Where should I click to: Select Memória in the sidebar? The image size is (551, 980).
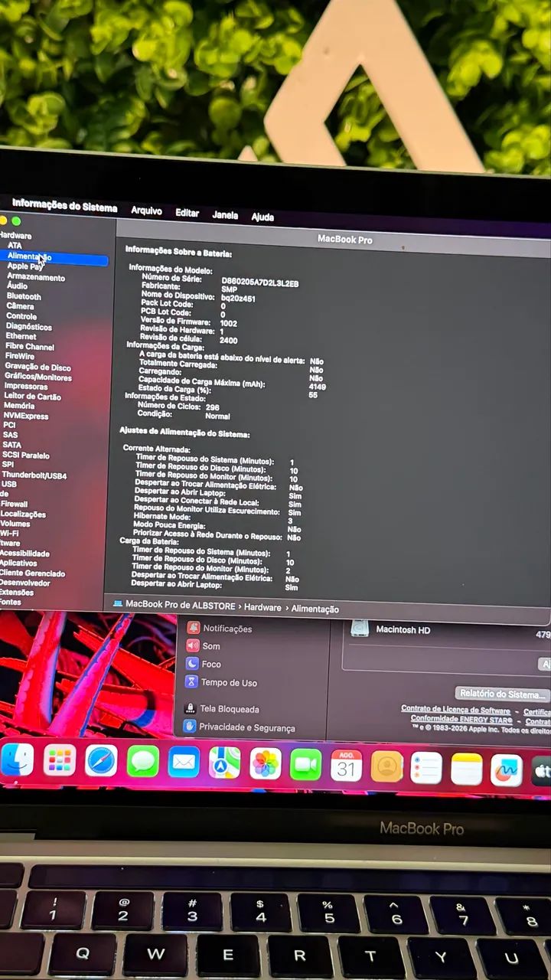click(19, 406)
